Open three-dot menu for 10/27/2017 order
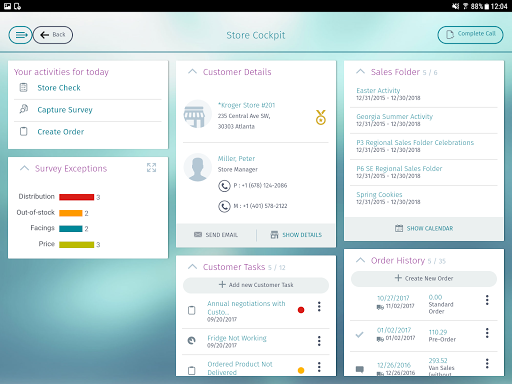This screenshot has height=384, width=512. (487, 300)
